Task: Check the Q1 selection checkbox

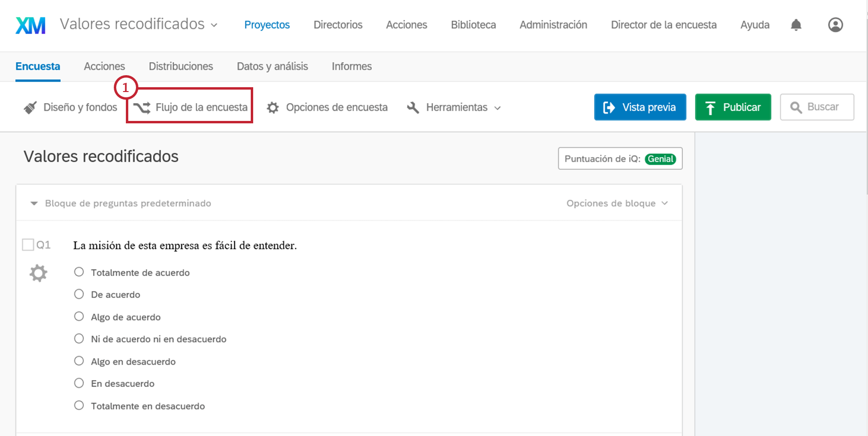Action: click(x=27, y=244)
